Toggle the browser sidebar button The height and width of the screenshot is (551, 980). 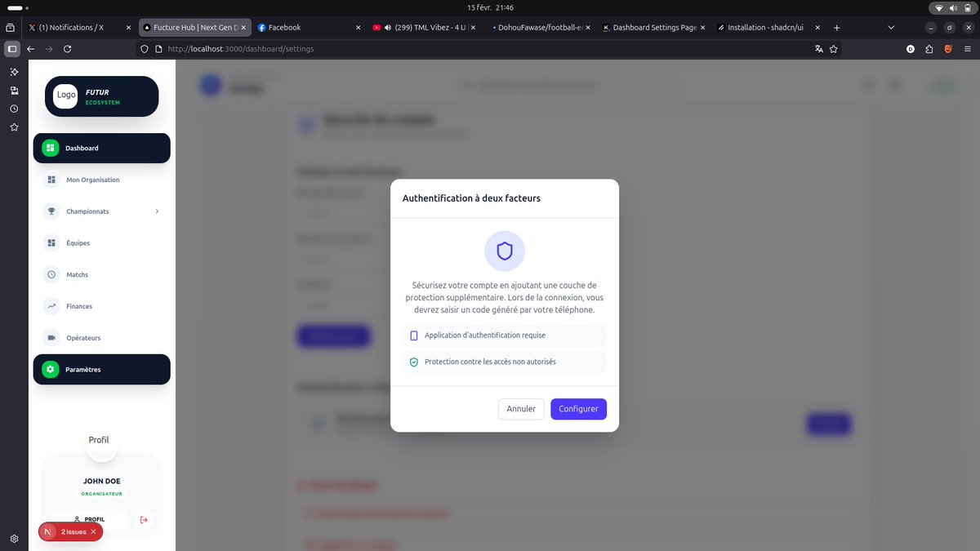11,49
